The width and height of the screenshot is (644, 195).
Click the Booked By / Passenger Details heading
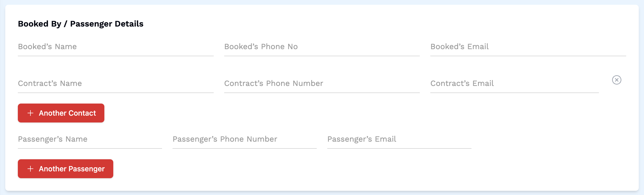click(80, 24)
